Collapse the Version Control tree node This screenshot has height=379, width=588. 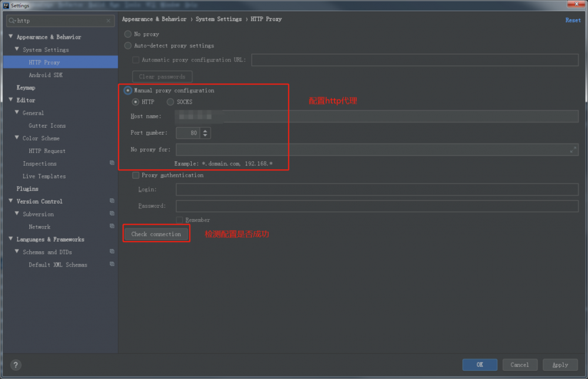click(x=11, y=201)
